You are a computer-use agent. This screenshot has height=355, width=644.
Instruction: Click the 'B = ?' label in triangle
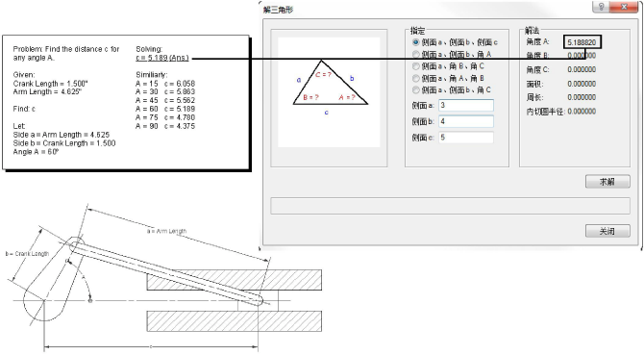(x=310, y=97)
